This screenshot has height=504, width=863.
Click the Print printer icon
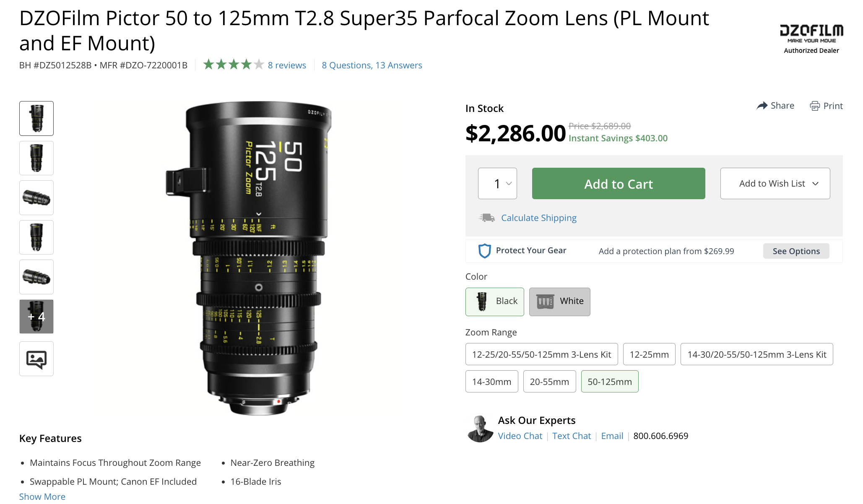coord(814,106)
